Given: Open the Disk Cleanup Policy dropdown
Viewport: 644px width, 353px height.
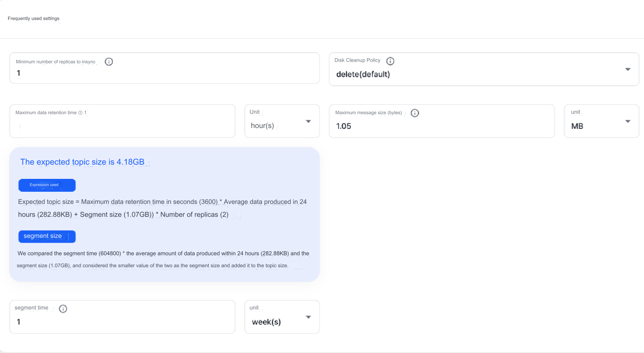Looking at the screenshot, I should pos(628,69).
